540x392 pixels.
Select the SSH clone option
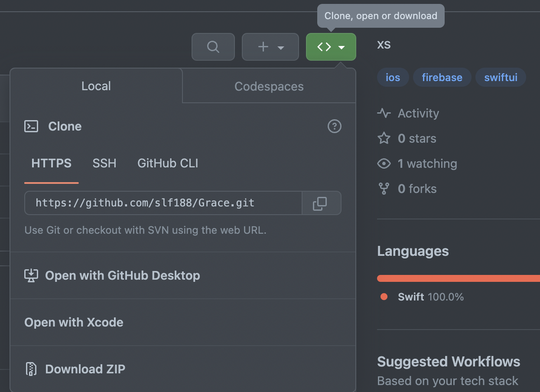click(x=104, y=163)
